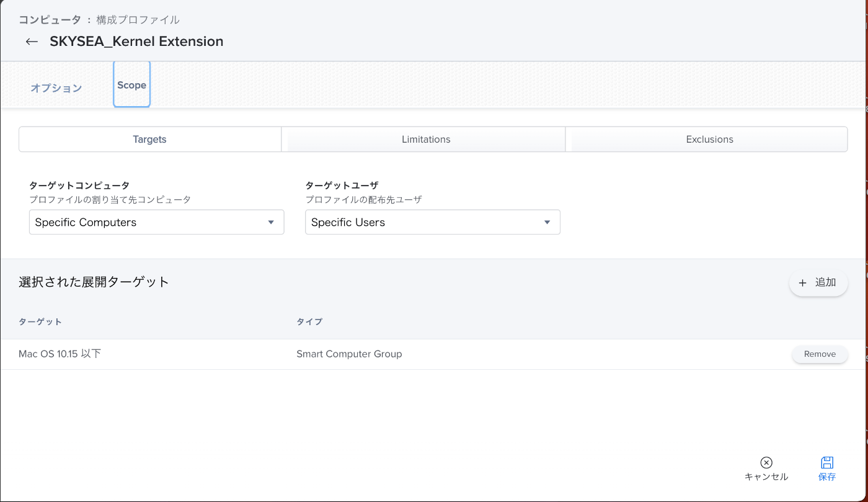Viewport: 868px width, 502px height.
Task: Click the ターゲットコンピュータ label
Action: (x=79, y=185)
